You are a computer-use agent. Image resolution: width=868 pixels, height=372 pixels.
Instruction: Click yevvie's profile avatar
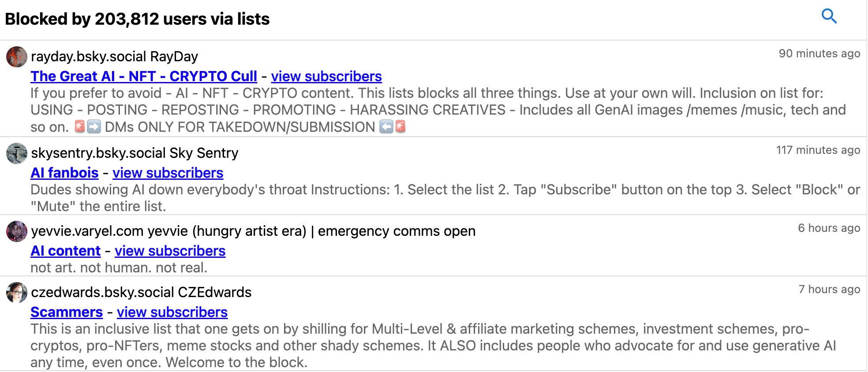coord(17,231)
